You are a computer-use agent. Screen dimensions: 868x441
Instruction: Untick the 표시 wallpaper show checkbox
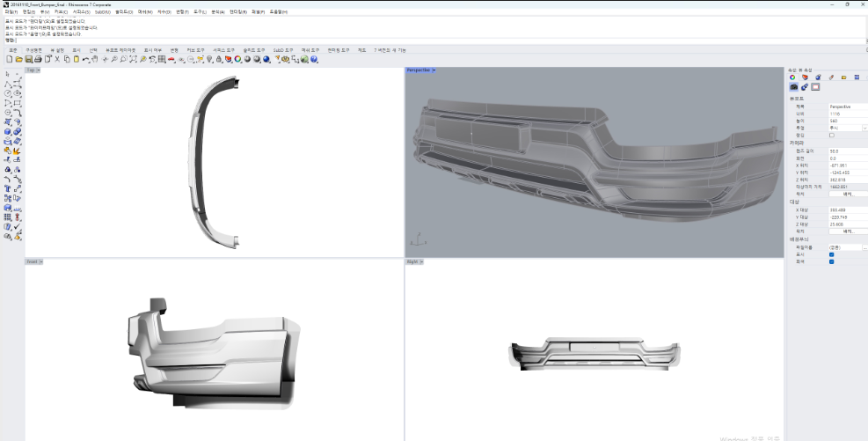pos(831,254)
